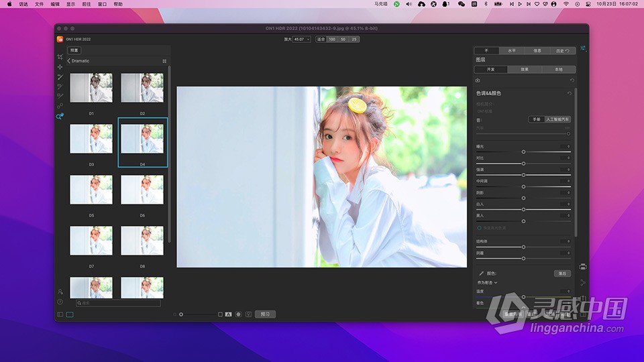Apply the D7 preset thumbnail
The image size is (644, 362).
[91, 241]
